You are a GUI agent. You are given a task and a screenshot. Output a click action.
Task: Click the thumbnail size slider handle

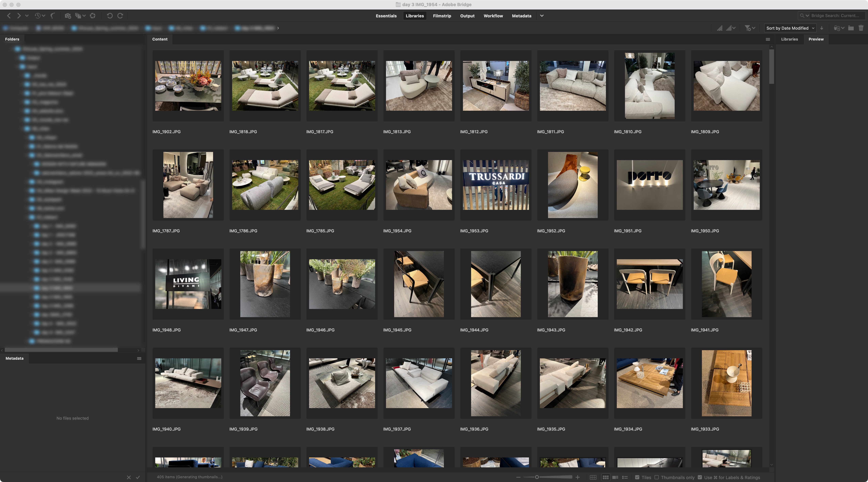click(537, 477)
